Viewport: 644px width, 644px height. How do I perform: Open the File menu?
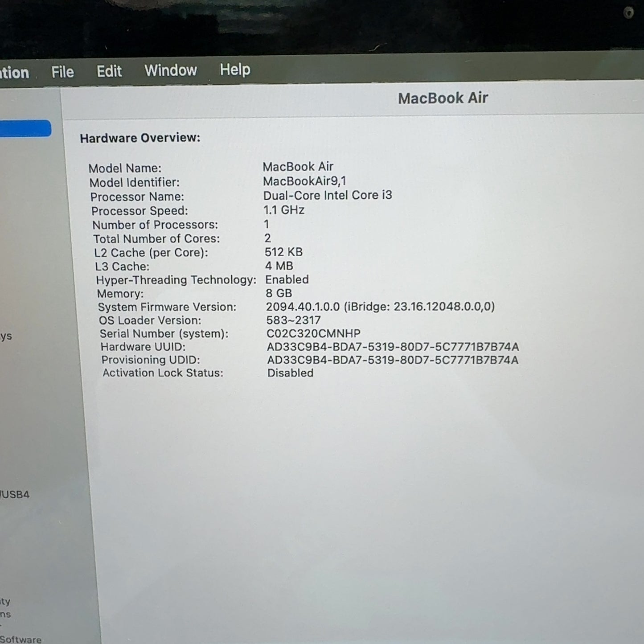(62, 72)
